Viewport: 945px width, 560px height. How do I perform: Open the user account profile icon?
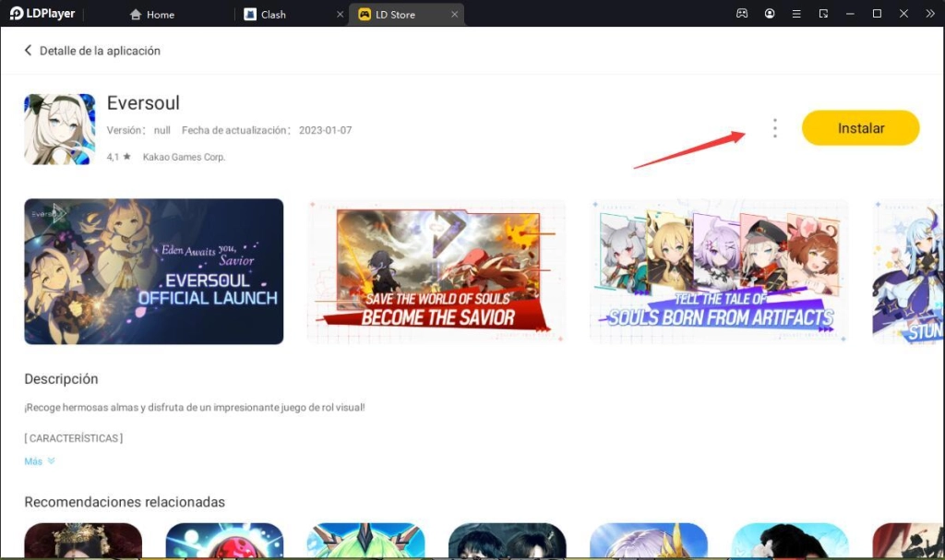[x=770, y=14]
